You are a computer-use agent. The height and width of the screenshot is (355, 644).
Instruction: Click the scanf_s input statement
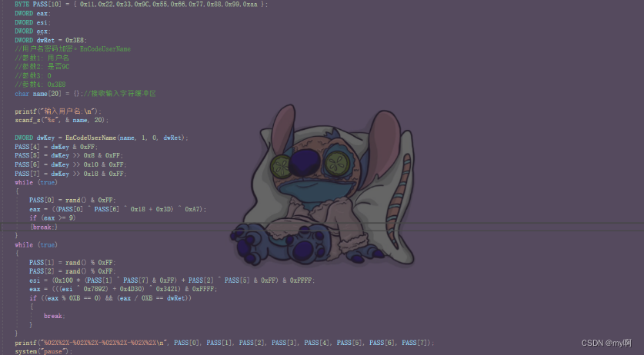tap(62, 120)
